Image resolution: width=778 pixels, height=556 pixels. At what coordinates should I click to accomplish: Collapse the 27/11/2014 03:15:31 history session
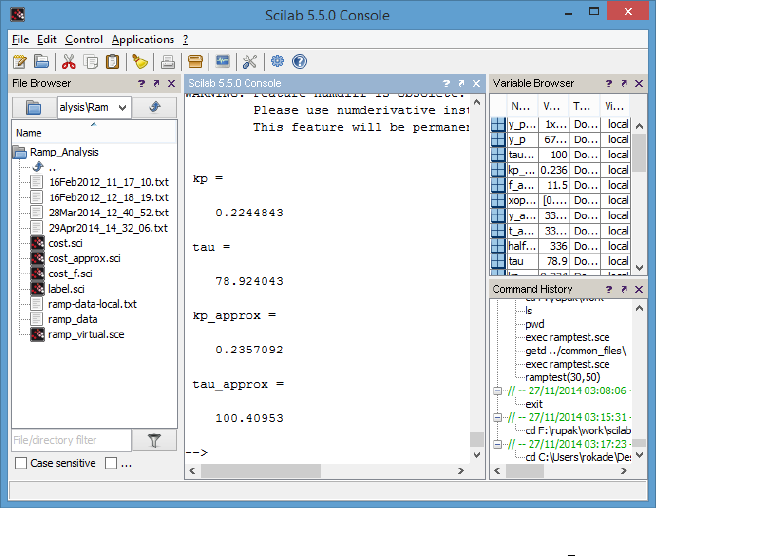(498, 418)
